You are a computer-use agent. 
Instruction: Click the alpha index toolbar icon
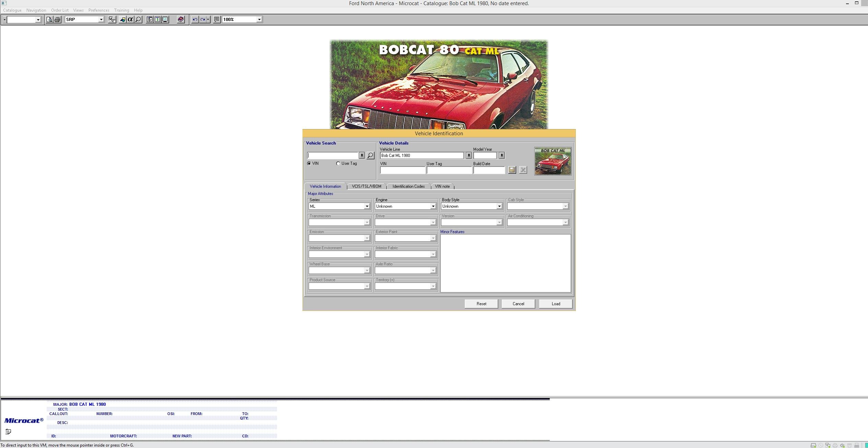point(130,20)
